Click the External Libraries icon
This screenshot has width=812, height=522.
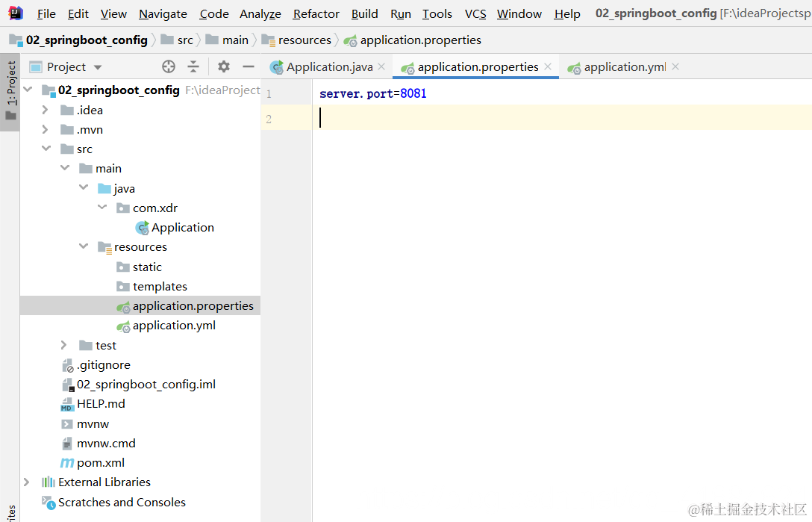(x=49, y=482)
